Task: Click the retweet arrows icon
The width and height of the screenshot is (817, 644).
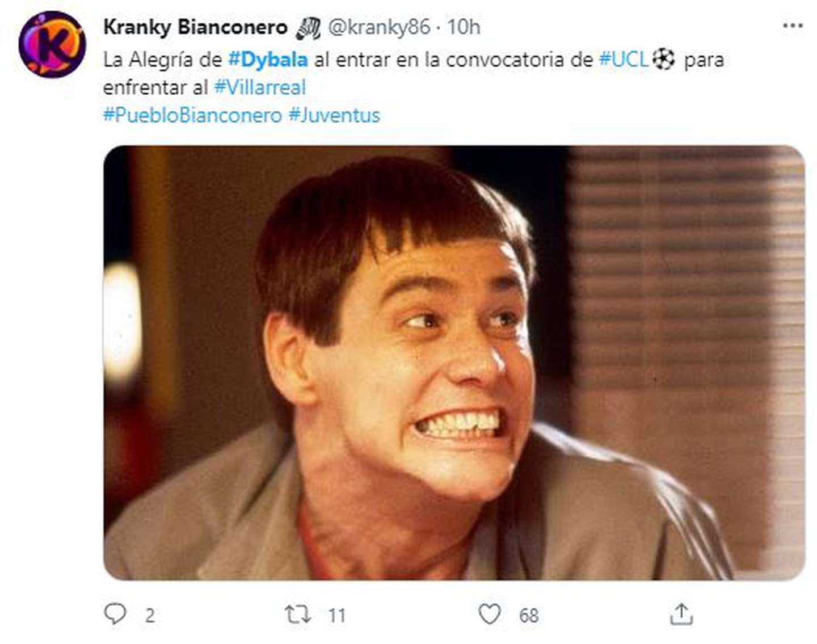Action: click(297, 614)
